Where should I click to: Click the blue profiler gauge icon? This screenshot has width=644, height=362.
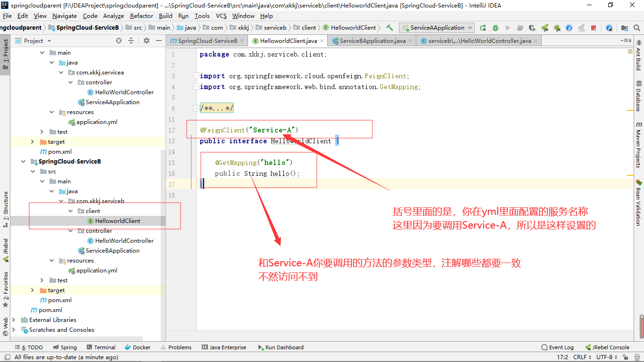(x=569, y=28)
